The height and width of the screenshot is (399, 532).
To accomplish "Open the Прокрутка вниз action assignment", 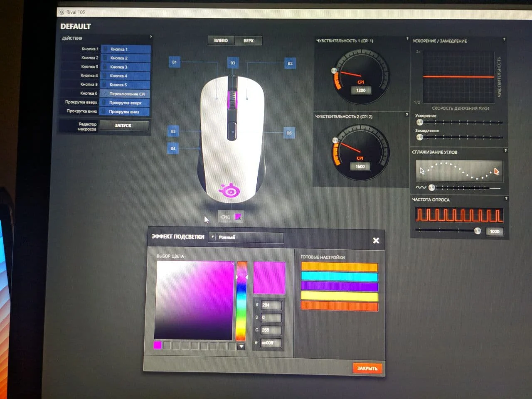I will (x=125, y=112).
